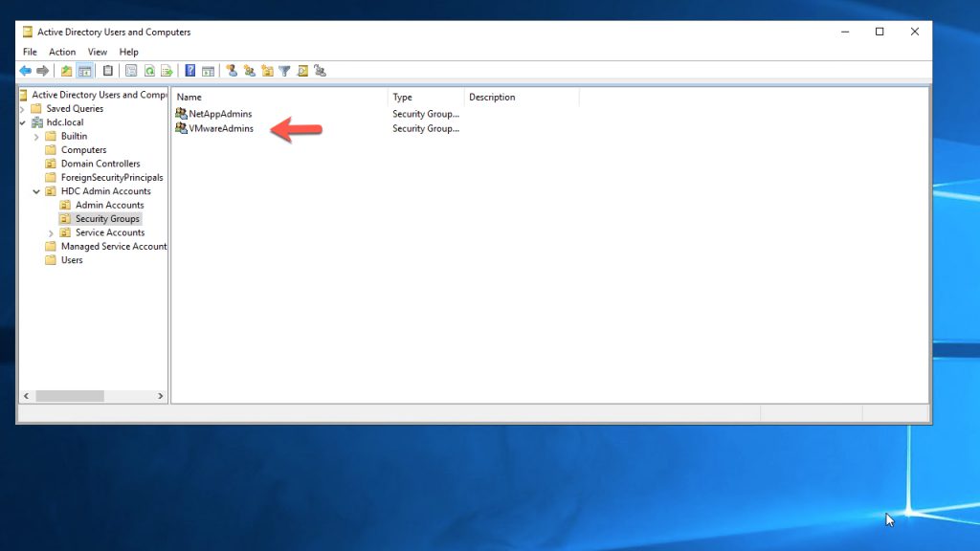
Task: Click the Paste clipboard toolbar icon
Action: tap(108, 71)
